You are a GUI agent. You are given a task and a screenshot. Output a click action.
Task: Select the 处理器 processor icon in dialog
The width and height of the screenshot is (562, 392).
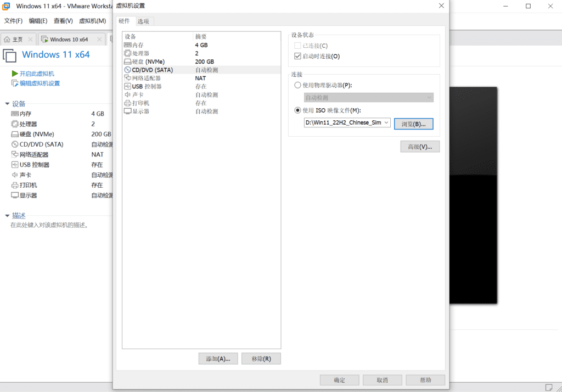coord(127,53)
